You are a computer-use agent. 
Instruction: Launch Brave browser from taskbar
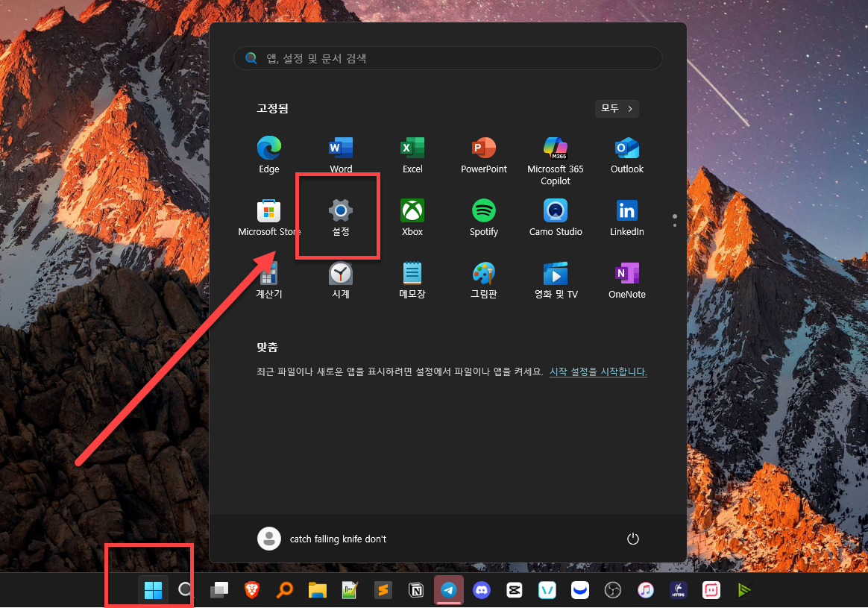pos(252,590)
